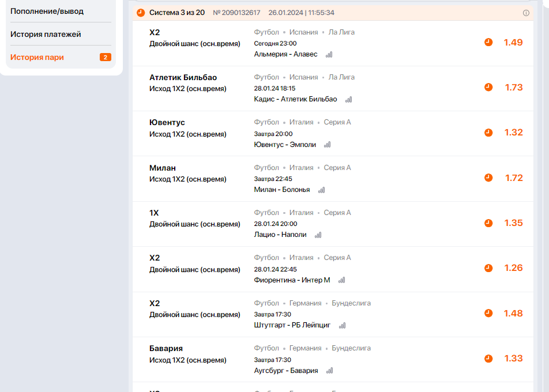This screenshot has height=392, width=549.
Task: Click Серия А in the Ювентус - Эмполи row
Action: pos(337,122)
